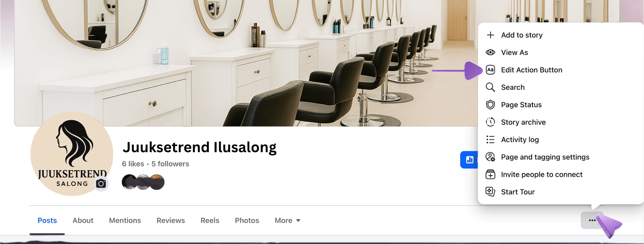Open the Reviews tab
The width and height of the screenshot is (644, 244).
click(171, 220)
